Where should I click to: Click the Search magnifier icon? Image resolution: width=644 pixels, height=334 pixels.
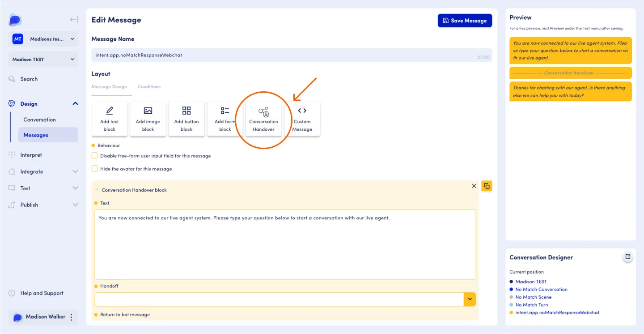pos(12,79)
